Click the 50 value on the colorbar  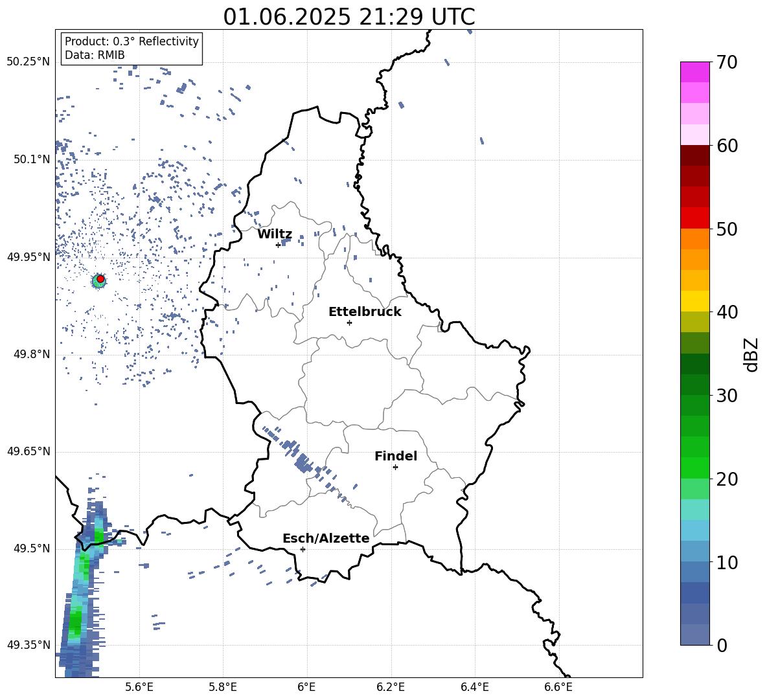[727, 229]
